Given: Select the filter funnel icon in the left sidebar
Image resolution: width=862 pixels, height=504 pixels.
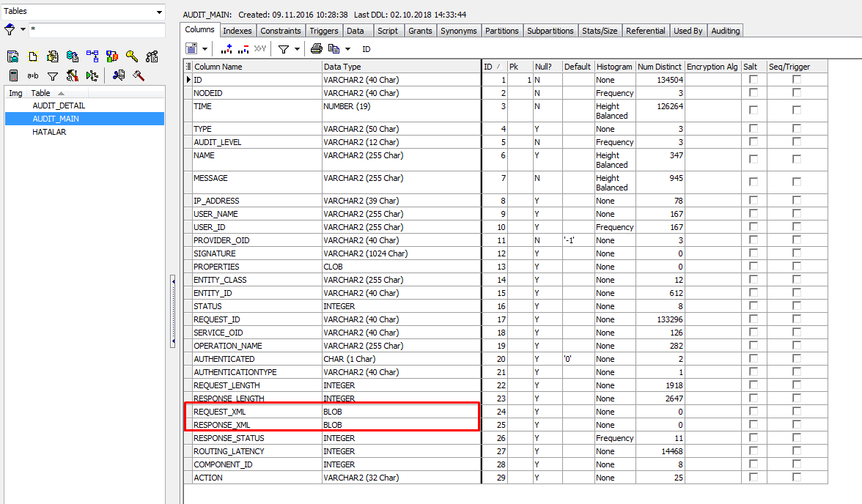Looking at the screenshot, I should click(x=53, y=75).
